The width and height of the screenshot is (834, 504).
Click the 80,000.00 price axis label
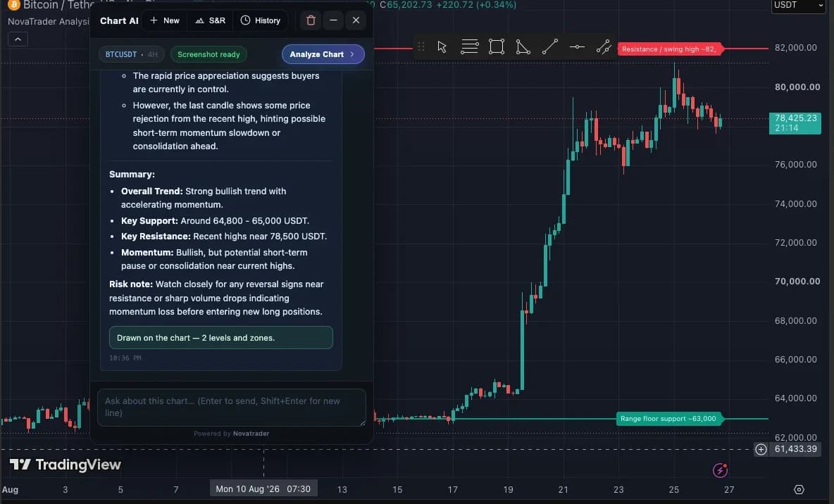point(797,87)
